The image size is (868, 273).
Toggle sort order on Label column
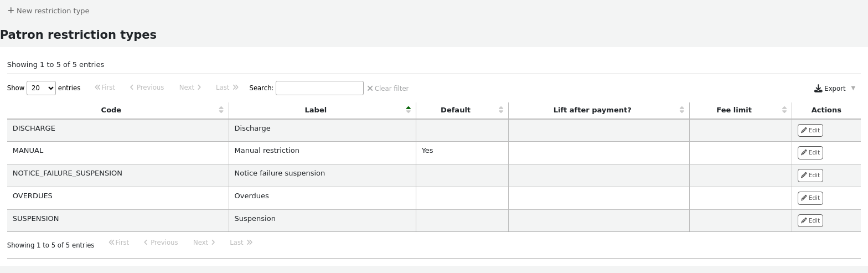[316, 110]
